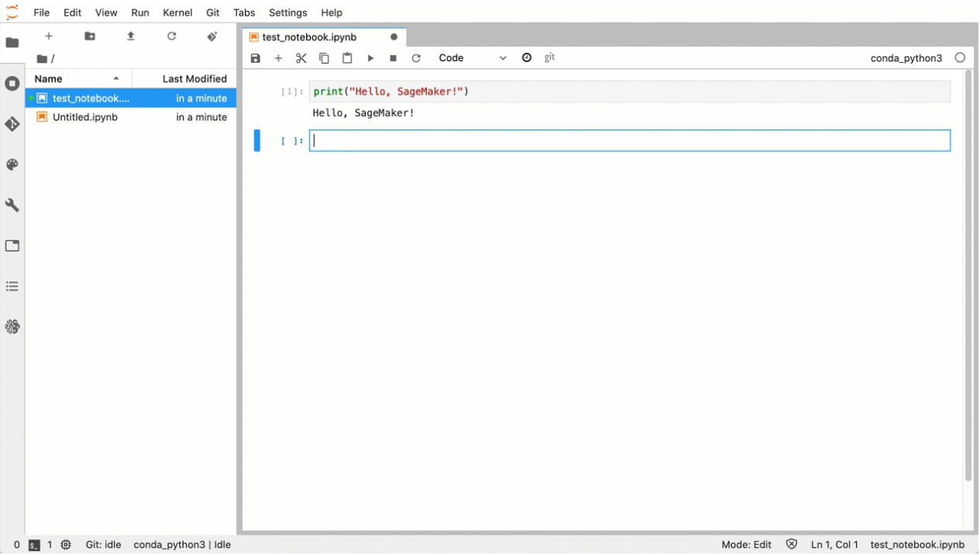Open the Tabs menu
Viewport: 980px width, 555px height.
pyautogui.click(x=244, y=12)
